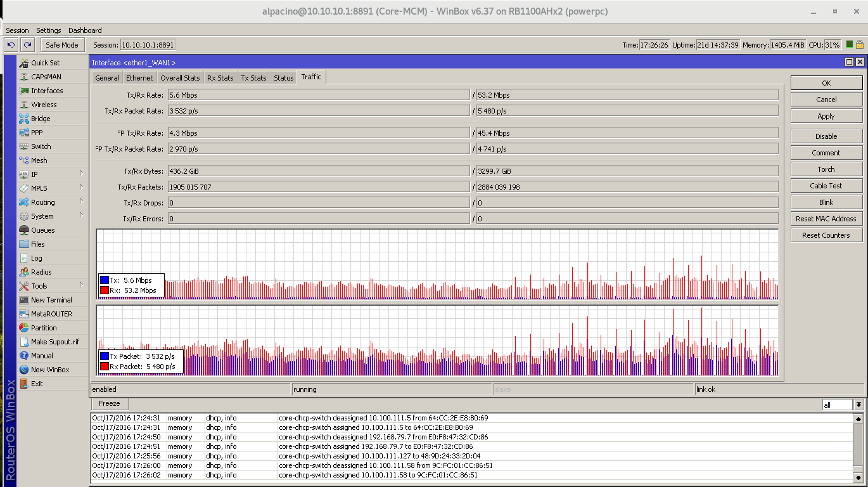Viewport: 868px width, 487px height.
Task: Click the undo arrow in the toolbar
Action: 11,44
